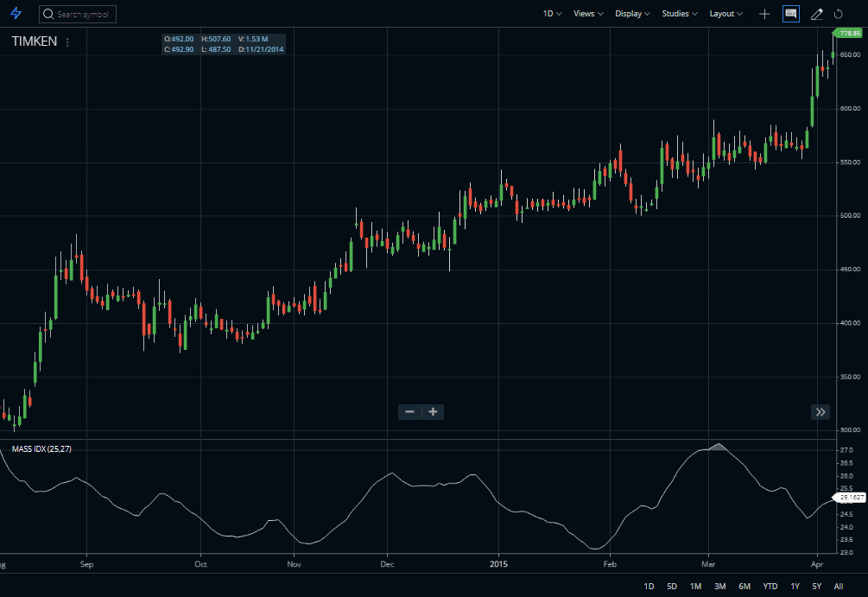The height and width of the screenshot is (597, 868).
Task: Click the lightning bolt logo icon
Action: tap(16, 13)
